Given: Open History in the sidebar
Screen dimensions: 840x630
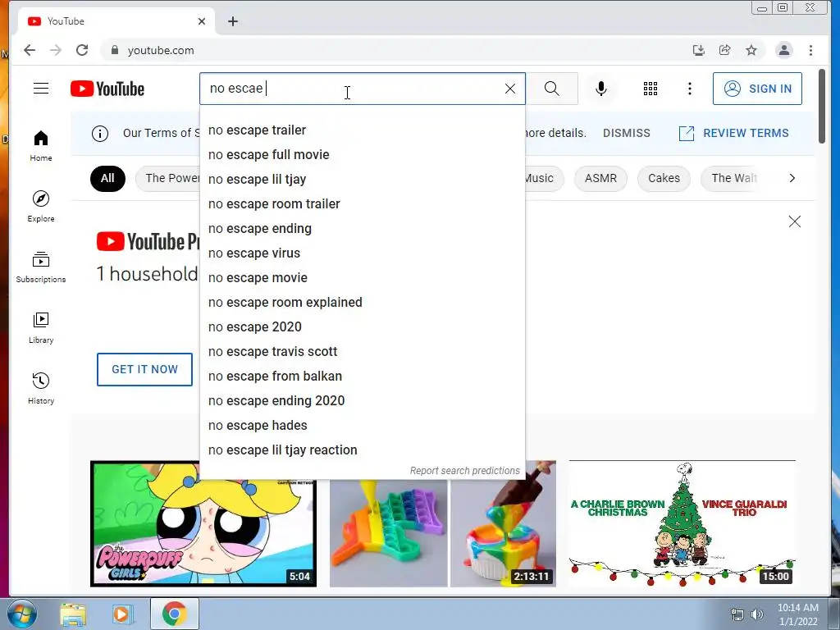Looking at the screenshot, I should point(41,388).
